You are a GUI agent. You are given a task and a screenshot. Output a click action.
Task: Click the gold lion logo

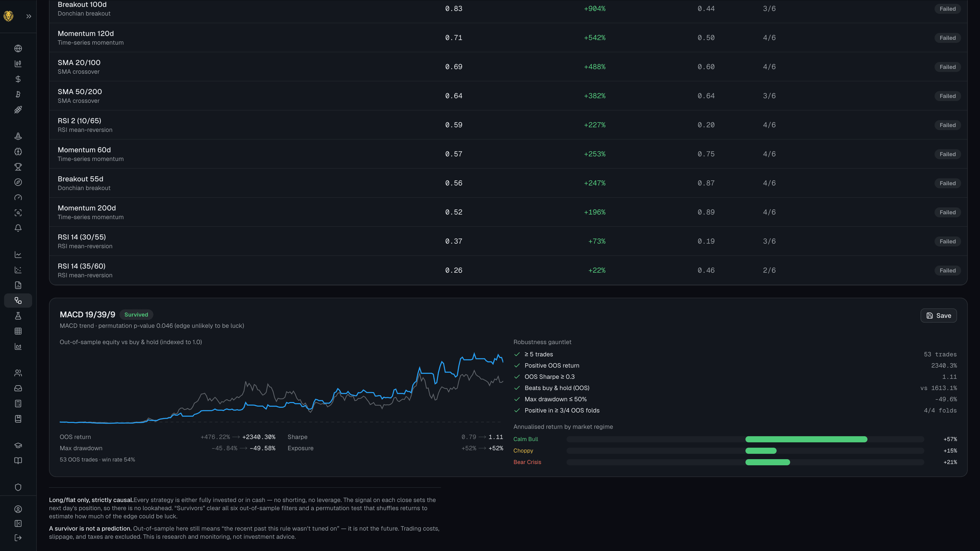click(8, 16)
